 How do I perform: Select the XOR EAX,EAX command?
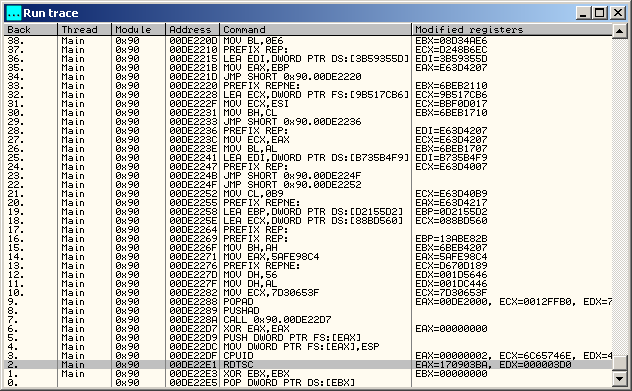point(256,329)
